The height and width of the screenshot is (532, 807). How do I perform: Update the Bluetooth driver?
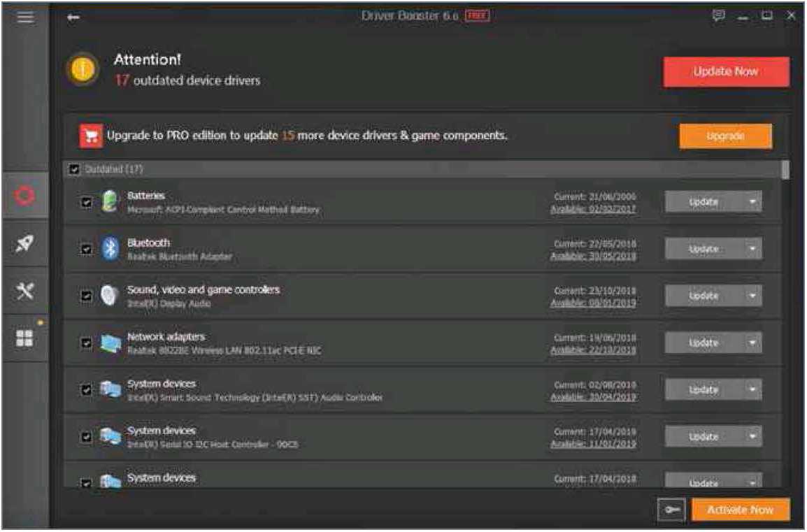[x=704, y=249]
